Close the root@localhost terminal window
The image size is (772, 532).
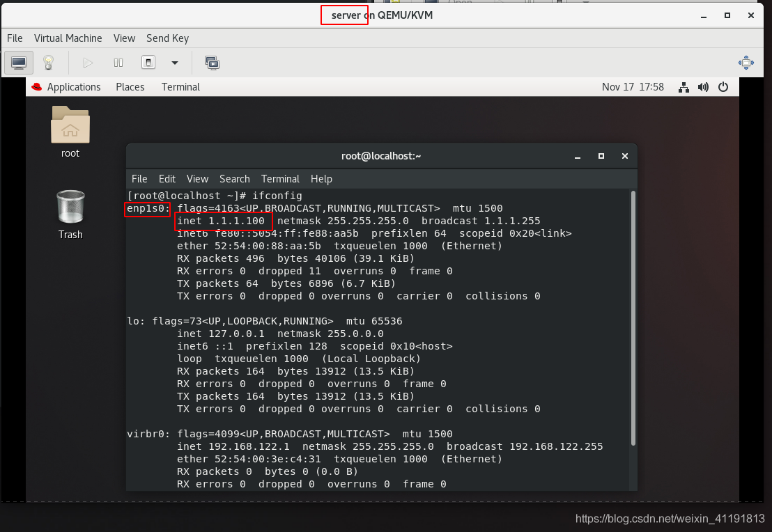pyautogui.click(x=625, y=156)
